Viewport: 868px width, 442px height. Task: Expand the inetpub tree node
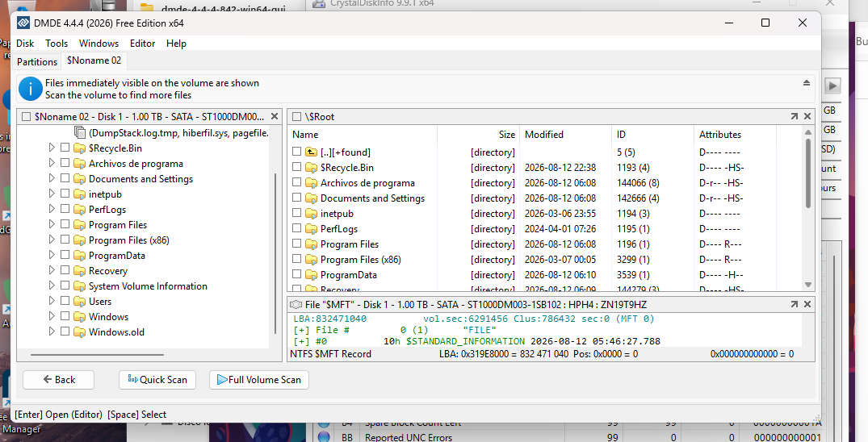click(52, 194)
